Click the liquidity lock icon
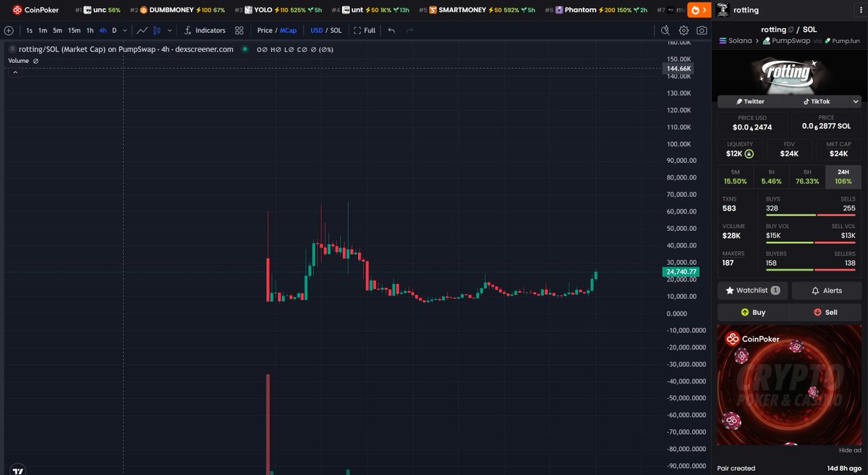The width and height of the screenshot is (868, 475). click(749, 154)
